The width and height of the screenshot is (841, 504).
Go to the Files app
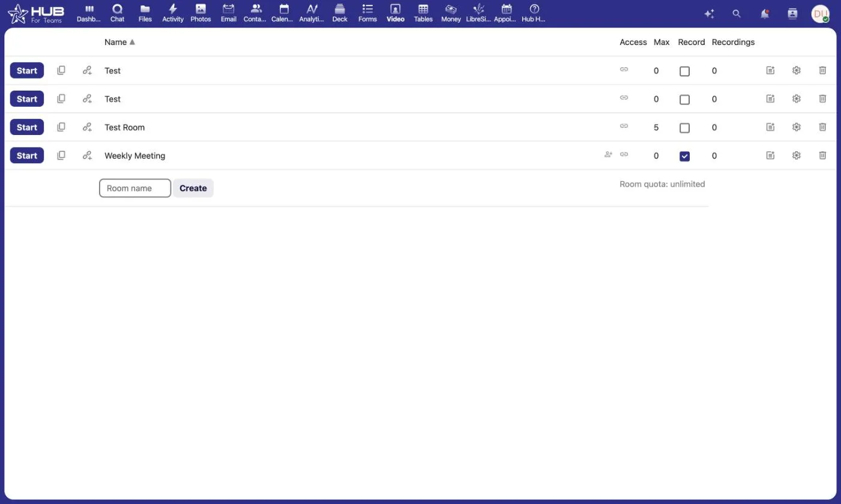[x=145, y=13]
